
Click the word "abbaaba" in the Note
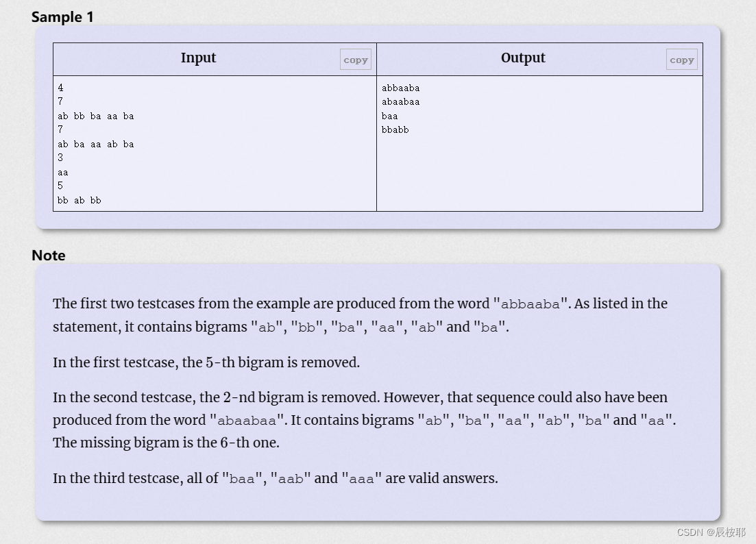coord(530,304)
